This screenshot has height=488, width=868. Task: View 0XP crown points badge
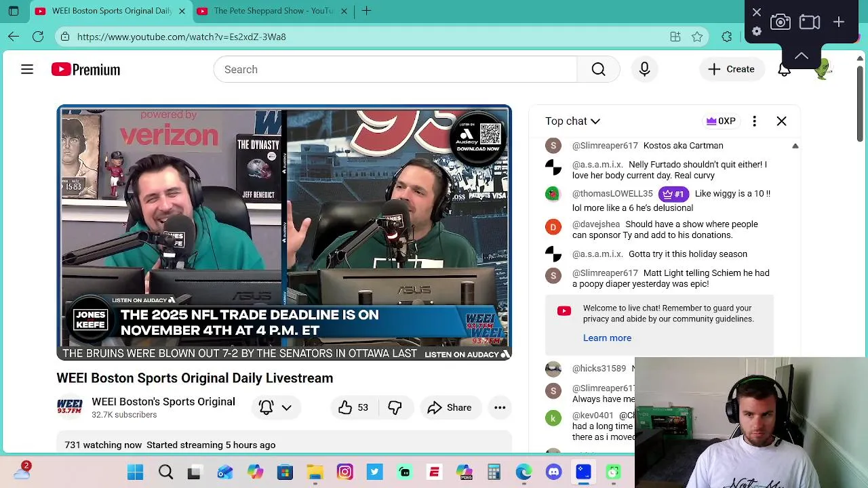pos(720,121)
